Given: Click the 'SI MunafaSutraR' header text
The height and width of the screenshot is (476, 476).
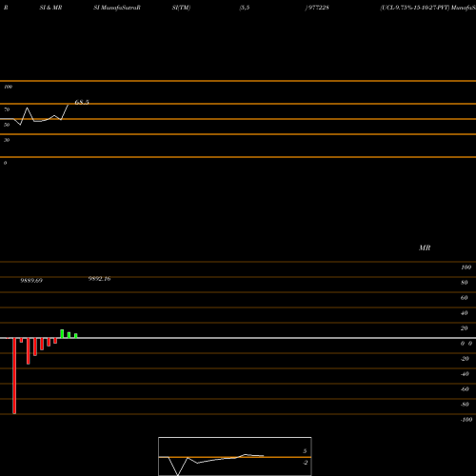Looking at the screenshot, I should (117, 8).
